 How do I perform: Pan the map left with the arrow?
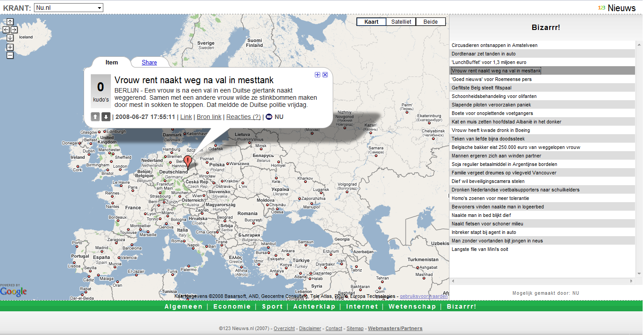tap(6, 30)
